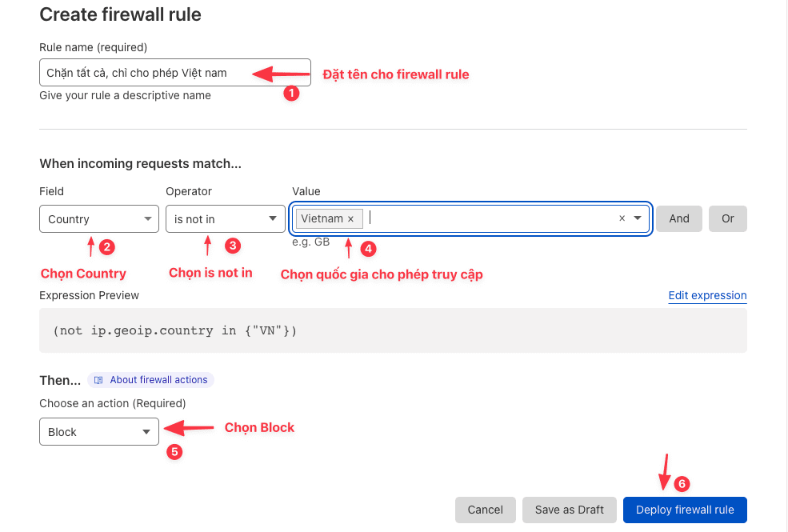This screenshot has height=532, width=788.
Task: Open the Block action dropdown
Action: (99, 432)
